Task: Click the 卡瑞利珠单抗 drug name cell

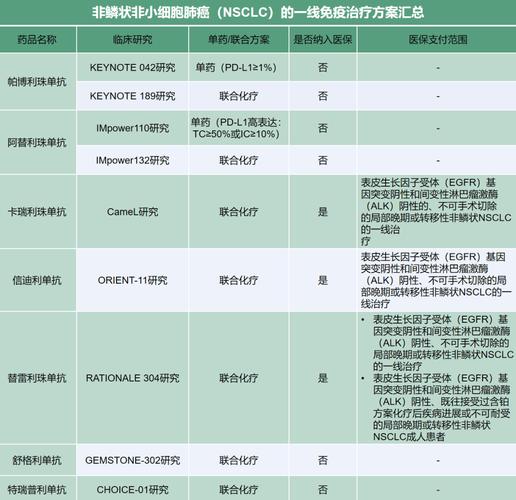Action: click(x=37, y=212)
